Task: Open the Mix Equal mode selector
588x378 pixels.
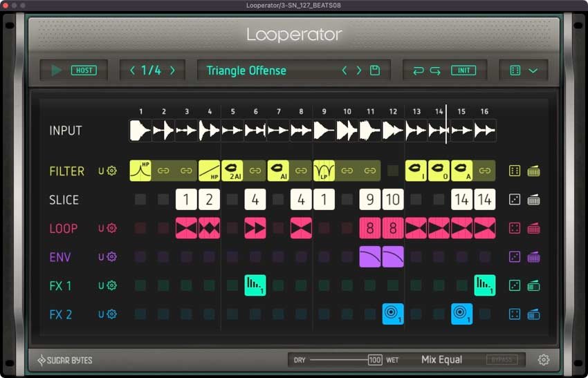Action: [442, 359]
